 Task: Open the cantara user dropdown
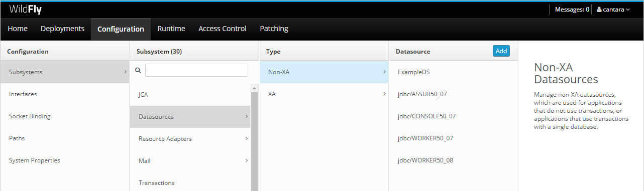[x=613, y=10]
